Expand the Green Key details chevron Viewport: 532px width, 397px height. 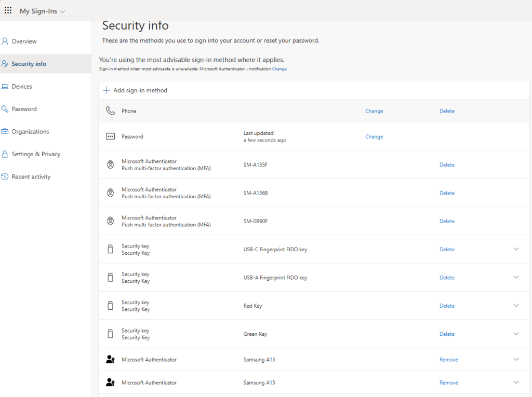click(x=516, y=334)
